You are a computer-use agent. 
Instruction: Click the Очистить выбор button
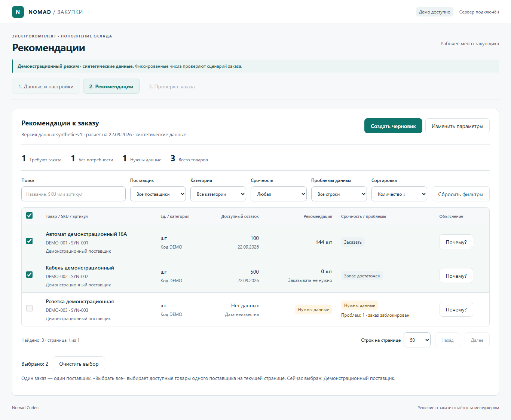(x=79, y=364)
